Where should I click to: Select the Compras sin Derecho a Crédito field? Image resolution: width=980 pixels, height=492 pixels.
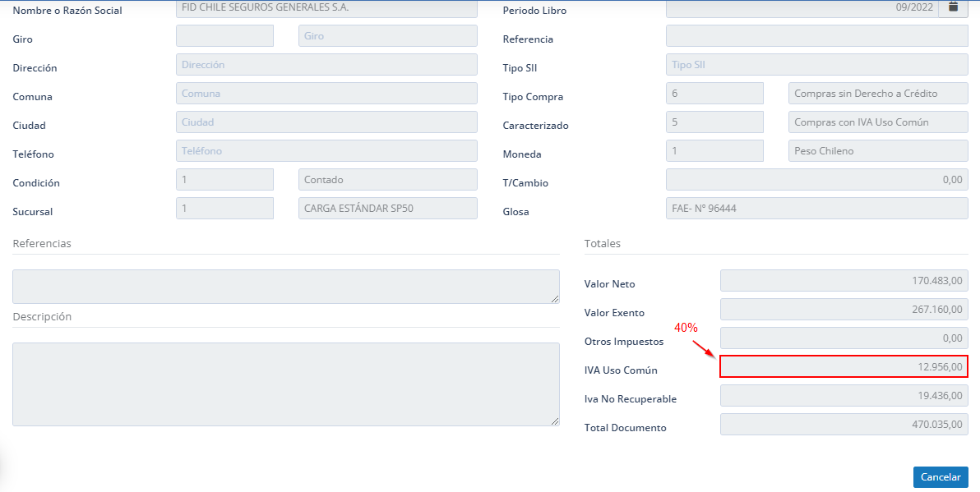pyautogui.click(x=877, y=94)
